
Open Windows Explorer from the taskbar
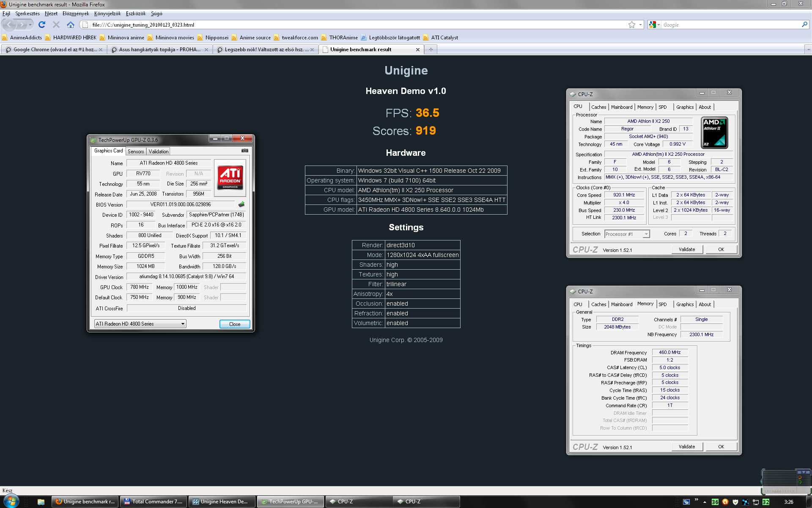coord(41,502)
